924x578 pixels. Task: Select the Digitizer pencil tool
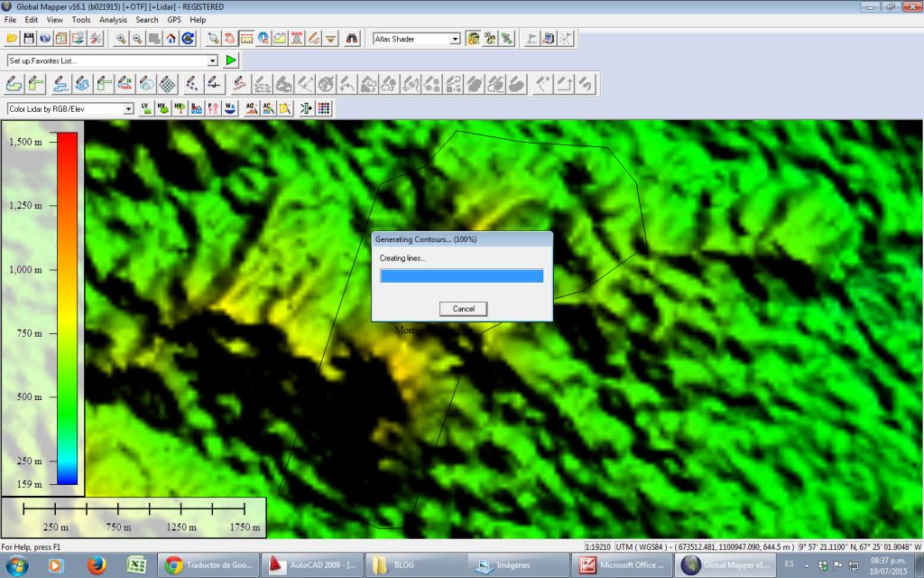[x=313, y=38]
